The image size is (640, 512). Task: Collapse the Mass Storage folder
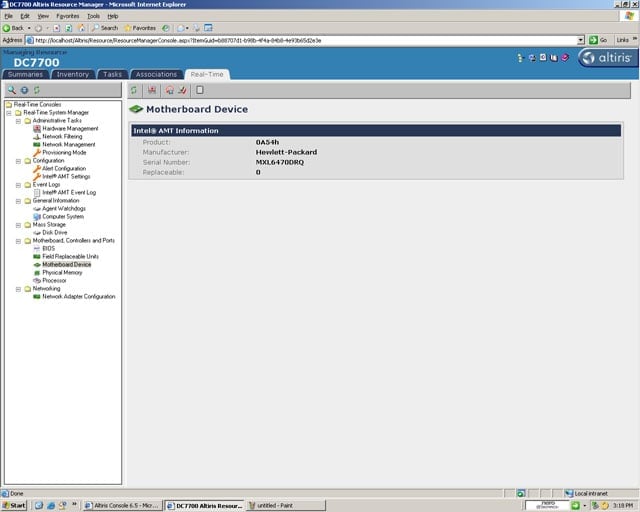coord(18,225)
